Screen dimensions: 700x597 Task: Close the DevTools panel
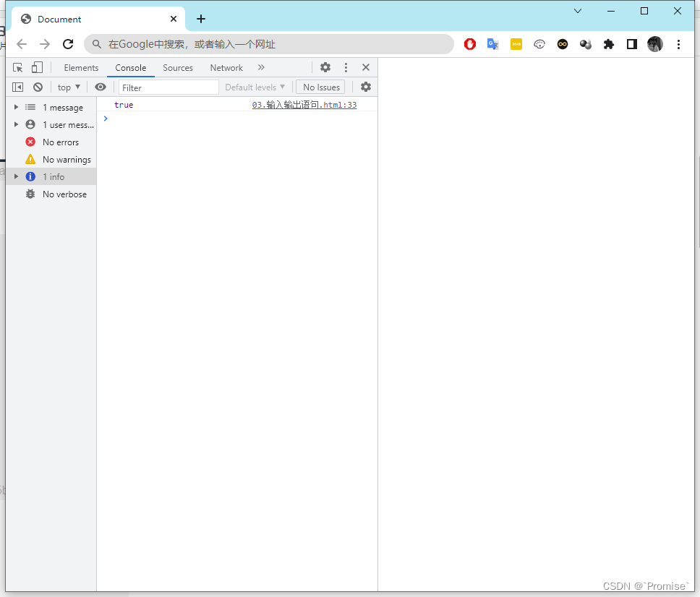[x=366, y=67]
